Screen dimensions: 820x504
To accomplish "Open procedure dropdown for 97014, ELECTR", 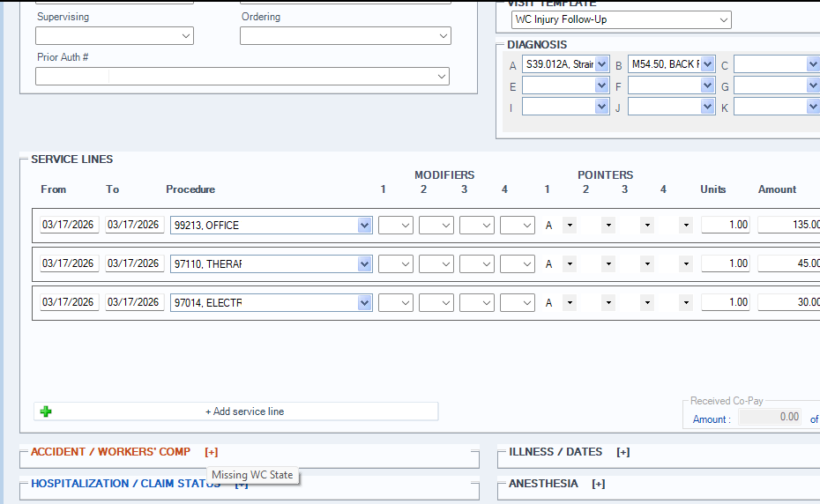I will [364, 303].
